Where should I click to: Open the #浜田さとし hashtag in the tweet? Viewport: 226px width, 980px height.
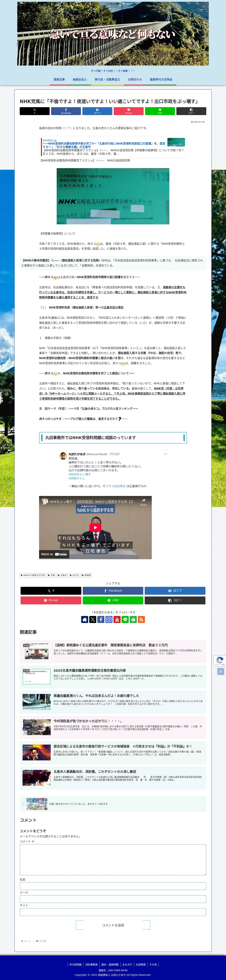[77, 478]
